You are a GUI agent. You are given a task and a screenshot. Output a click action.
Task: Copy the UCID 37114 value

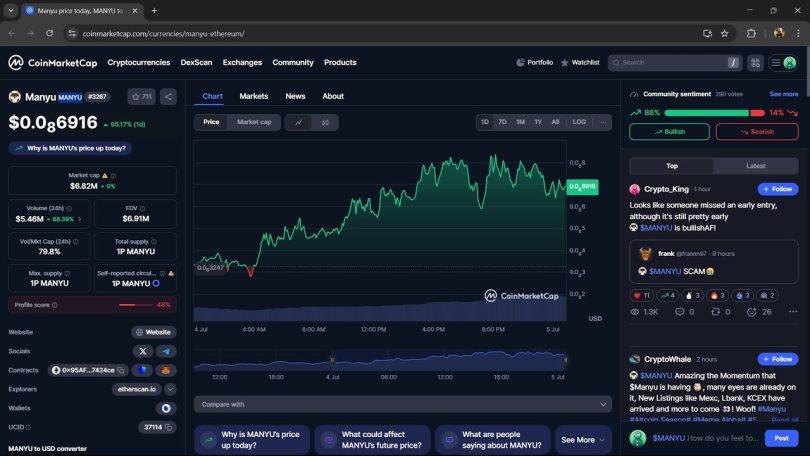point(168,428)
